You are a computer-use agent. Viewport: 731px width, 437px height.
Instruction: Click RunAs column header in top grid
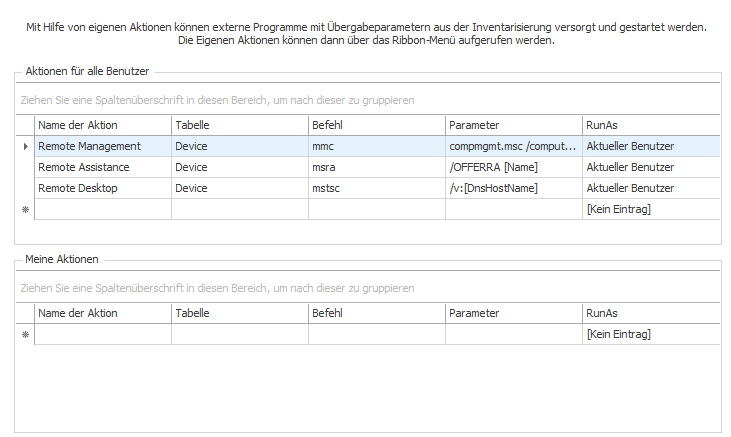pos(651,125)
